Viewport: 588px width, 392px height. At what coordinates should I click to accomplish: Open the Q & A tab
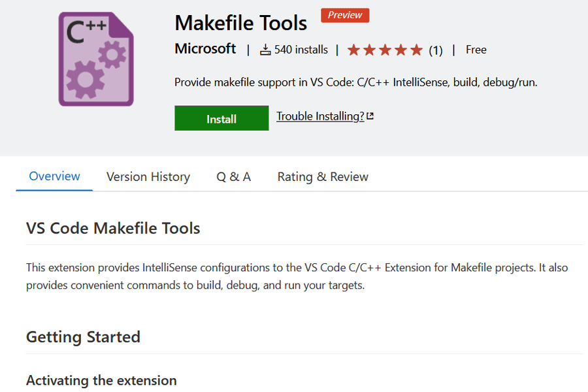233,176
